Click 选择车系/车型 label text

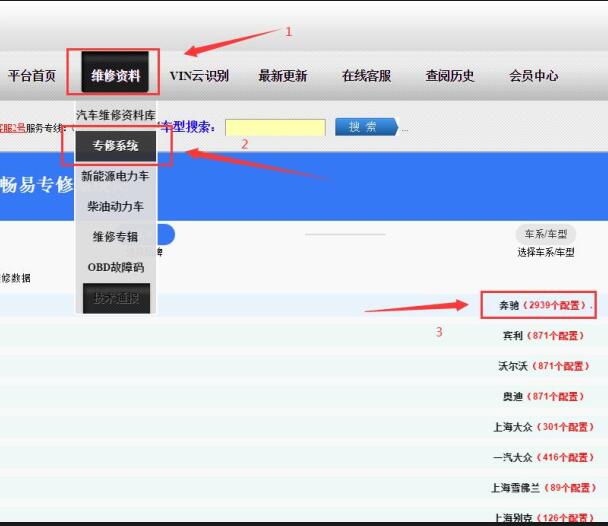click(x=546, y=252)
